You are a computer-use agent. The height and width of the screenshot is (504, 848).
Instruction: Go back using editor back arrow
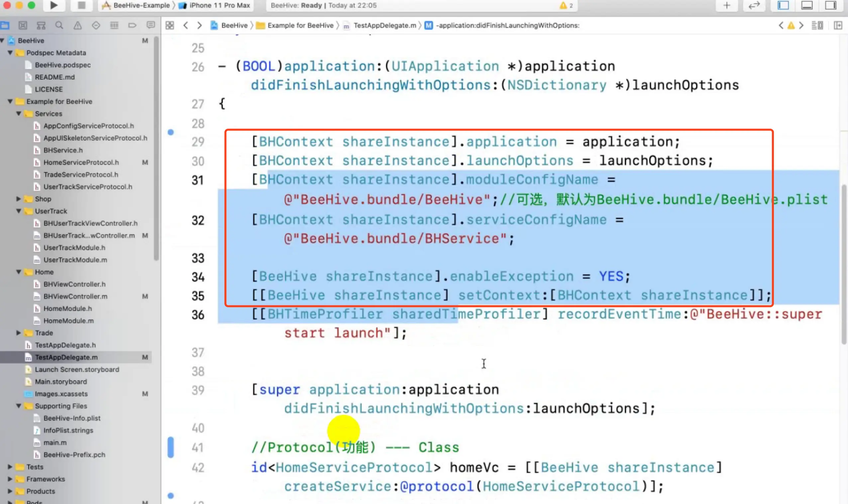[x=185, y=26]
